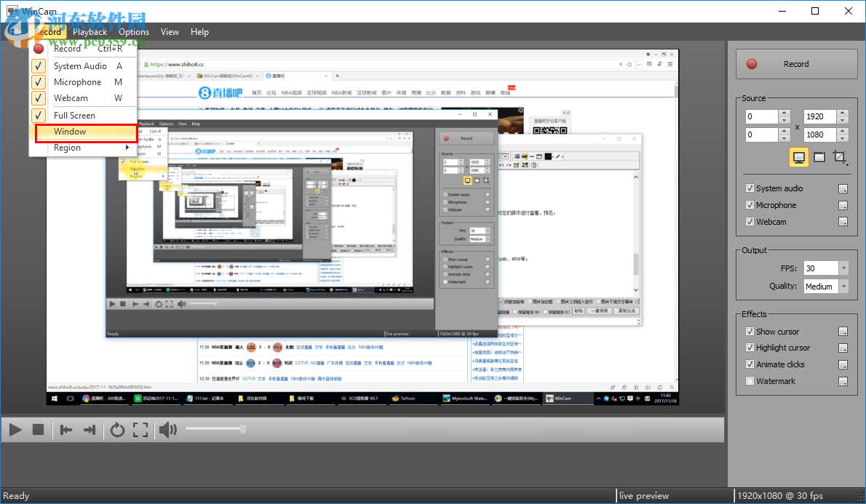866x504 pixels.
Task: Open System audio settings button
Action: (843, 189)
